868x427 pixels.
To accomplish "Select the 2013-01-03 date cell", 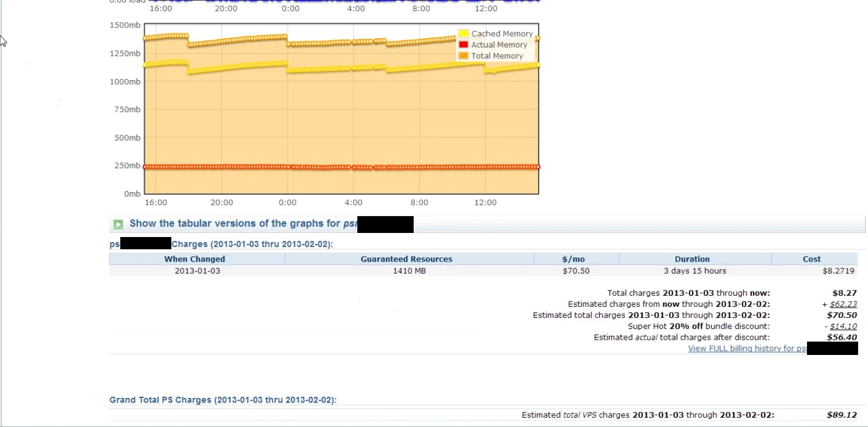I will [x=198, y=271].
